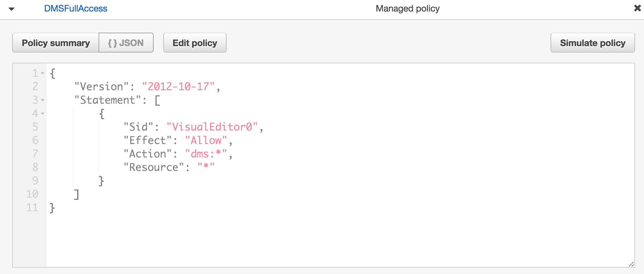Click the "Allow" effect value

point(206,141)
